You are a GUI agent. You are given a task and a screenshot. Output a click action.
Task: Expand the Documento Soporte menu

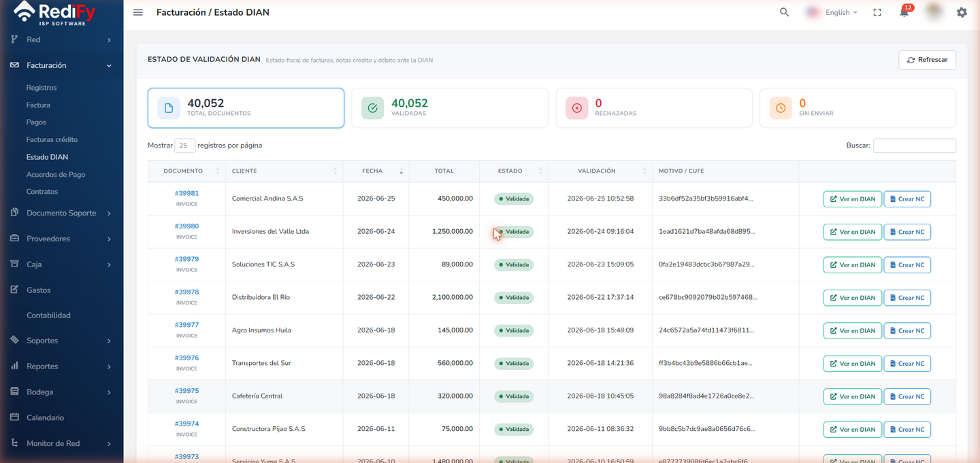coord(61,213)
